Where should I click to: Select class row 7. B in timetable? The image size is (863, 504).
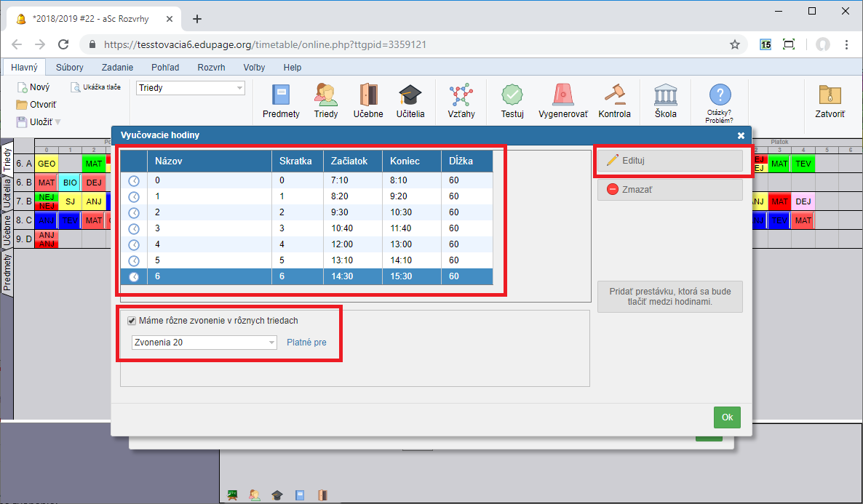coord(24,201)
